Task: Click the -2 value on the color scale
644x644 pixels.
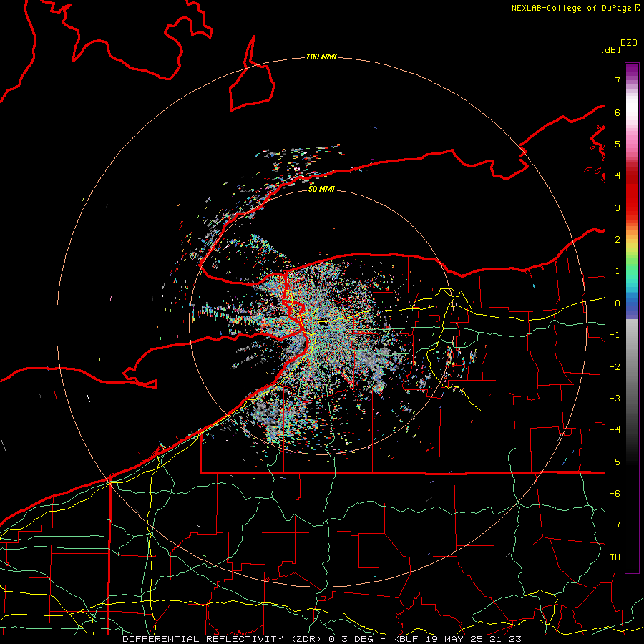Action: pos(615,367)
